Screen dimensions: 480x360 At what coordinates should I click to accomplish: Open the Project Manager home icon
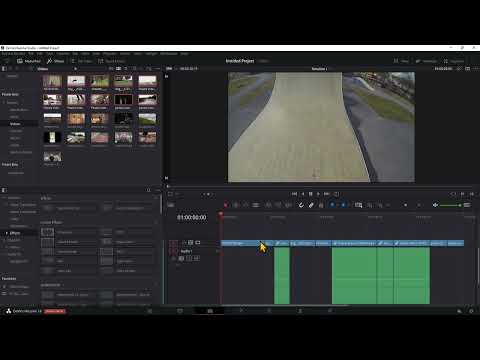tap(459, 311)
